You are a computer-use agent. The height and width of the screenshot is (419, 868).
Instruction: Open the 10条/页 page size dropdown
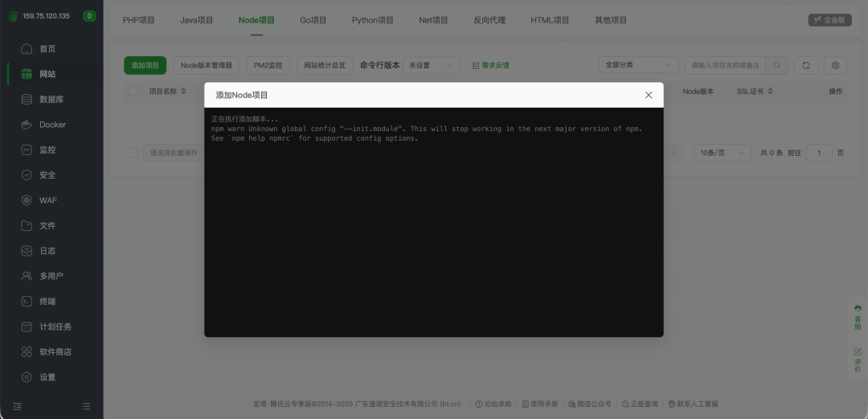click(x=723, y=153)
